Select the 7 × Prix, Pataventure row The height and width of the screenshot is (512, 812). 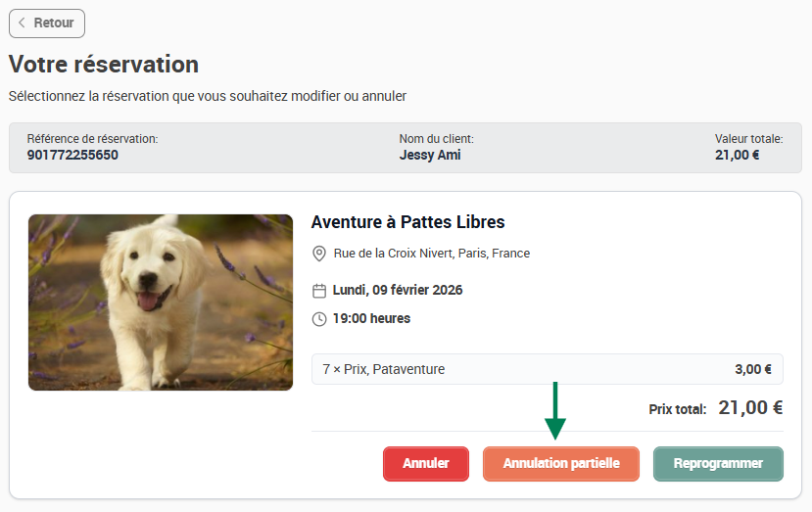pyautogui.click(x=547, y=369)
